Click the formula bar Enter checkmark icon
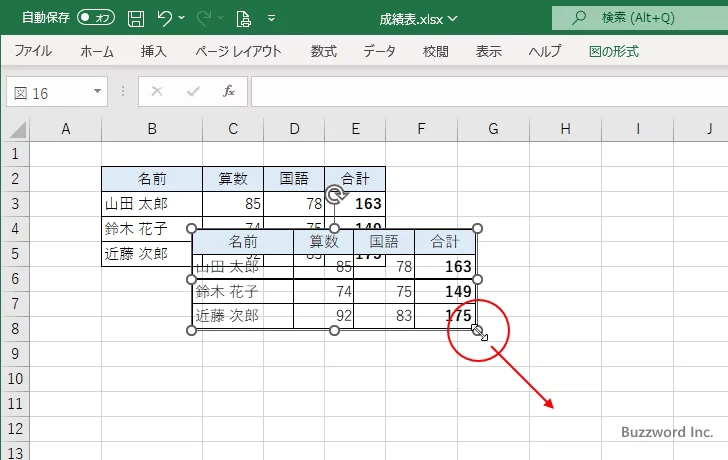The width and height of the screenshot is (728, 460). (193, 91)
